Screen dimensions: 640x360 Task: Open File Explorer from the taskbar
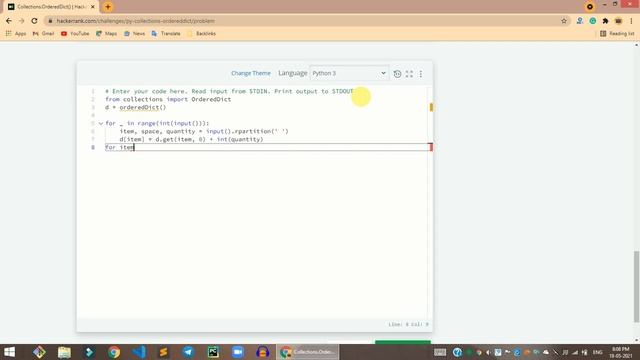point(64,352)
